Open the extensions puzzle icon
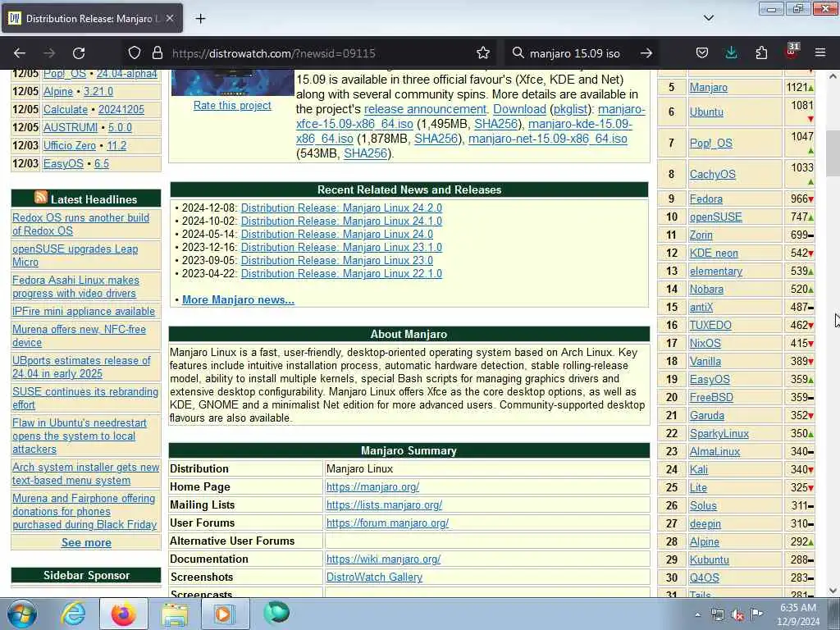 761,53
